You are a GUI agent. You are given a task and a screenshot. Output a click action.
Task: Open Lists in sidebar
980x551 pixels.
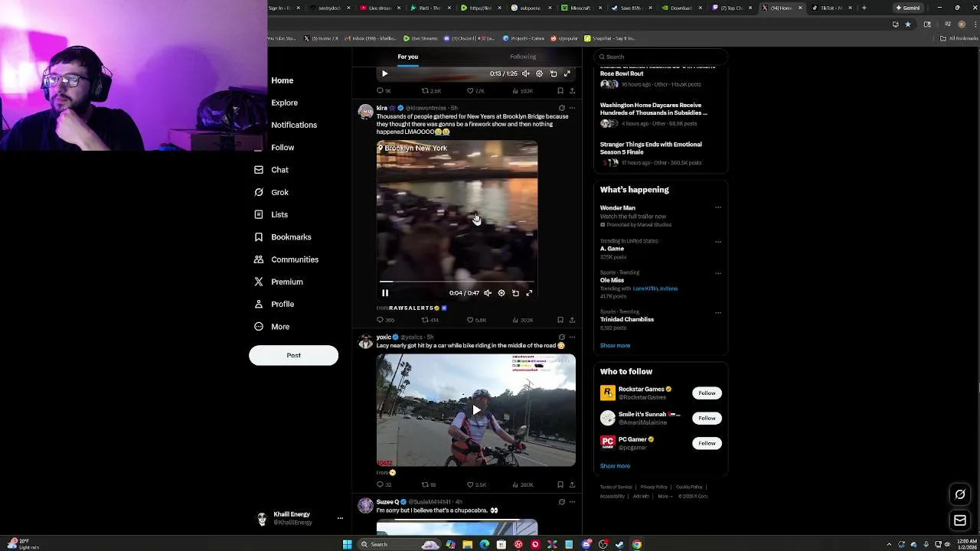pos(271,214)
